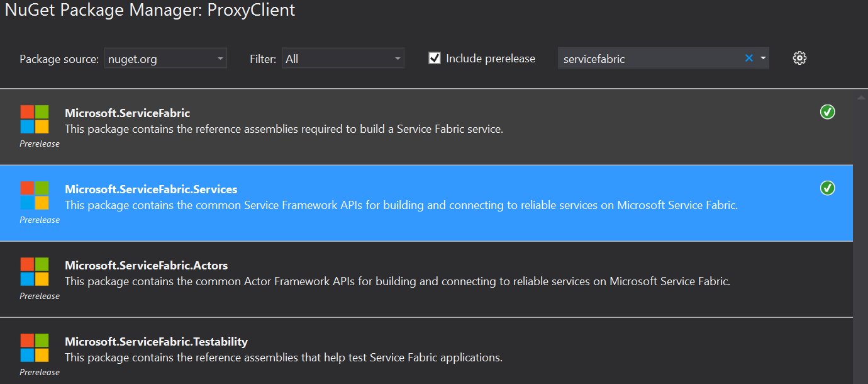Viewport: 868px width, 384px height.
Task: Open the Package source dropdown
Action: [x=165, y=59]
